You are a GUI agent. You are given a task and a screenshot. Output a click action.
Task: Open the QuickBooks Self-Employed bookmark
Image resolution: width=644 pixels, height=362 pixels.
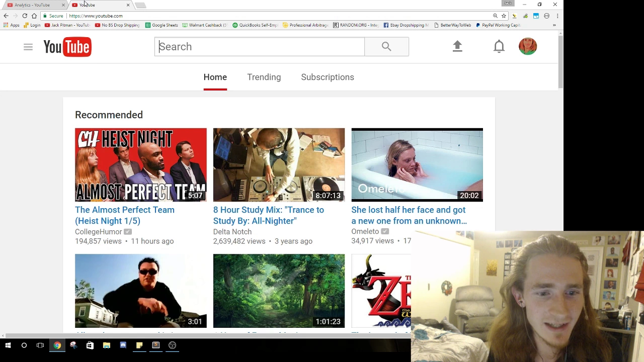pos(255,25)
